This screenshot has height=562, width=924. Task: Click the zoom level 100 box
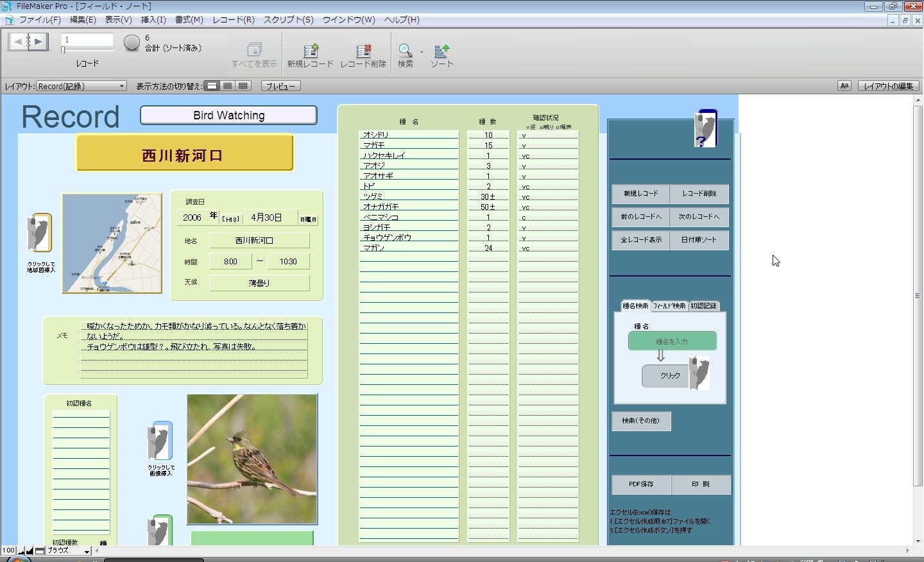click(x=8, y=551)
